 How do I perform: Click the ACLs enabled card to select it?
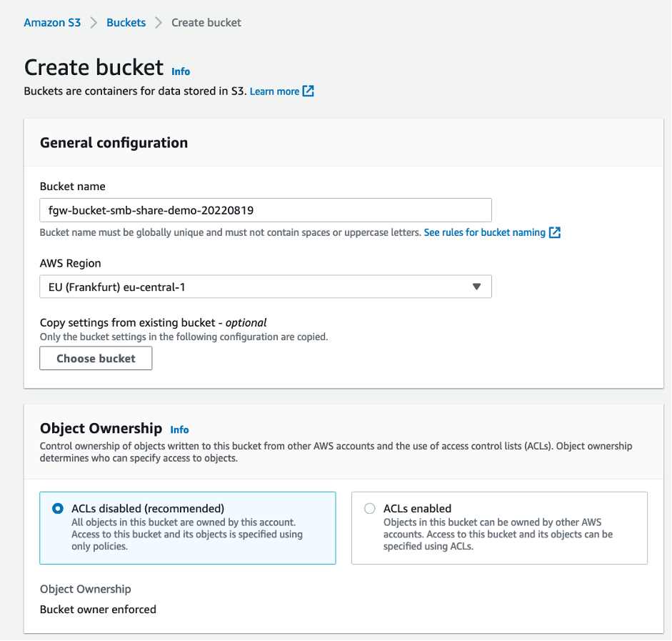(498, 527)
